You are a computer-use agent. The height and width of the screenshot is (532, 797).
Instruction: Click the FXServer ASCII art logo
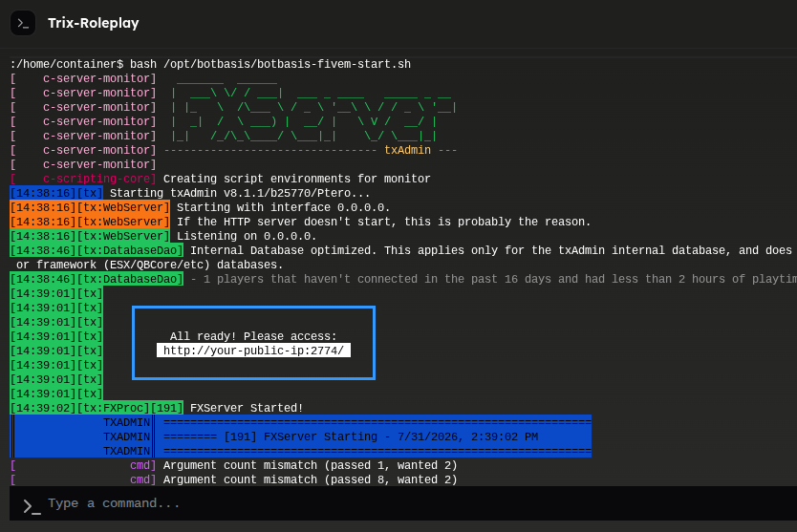click(x=313, y=114)
